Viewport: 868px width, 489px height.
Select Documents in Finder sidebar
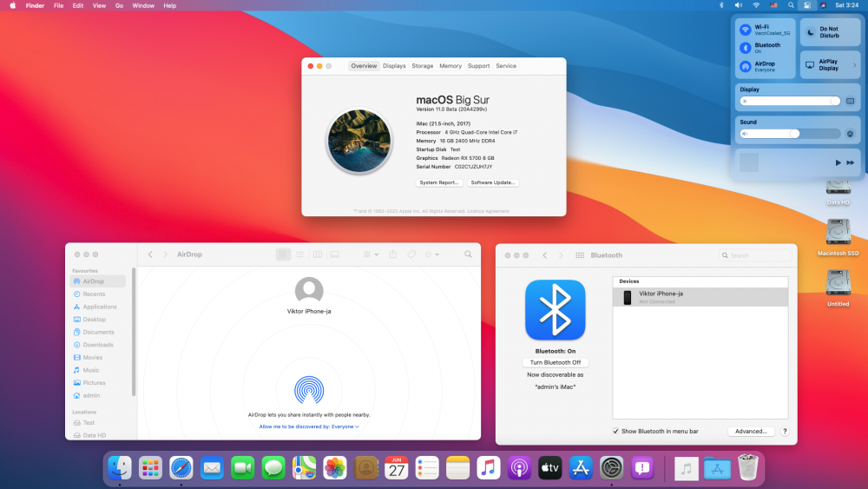[99, 332]
